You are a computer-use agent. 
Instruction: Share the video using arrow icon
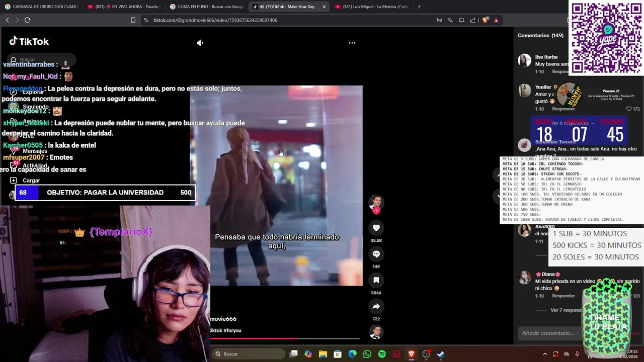point(376,306)
